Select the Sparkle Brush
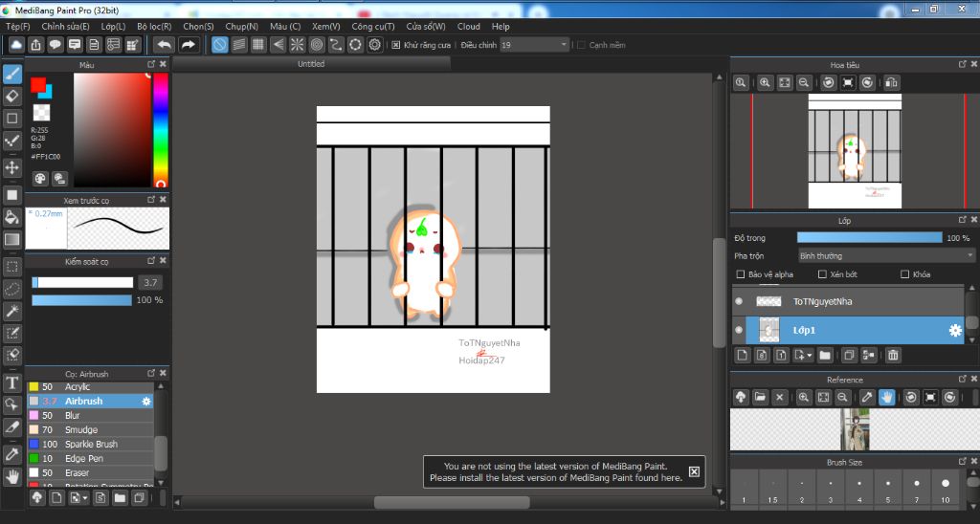Viewport: 980px width, 524px height. [90, 444]
